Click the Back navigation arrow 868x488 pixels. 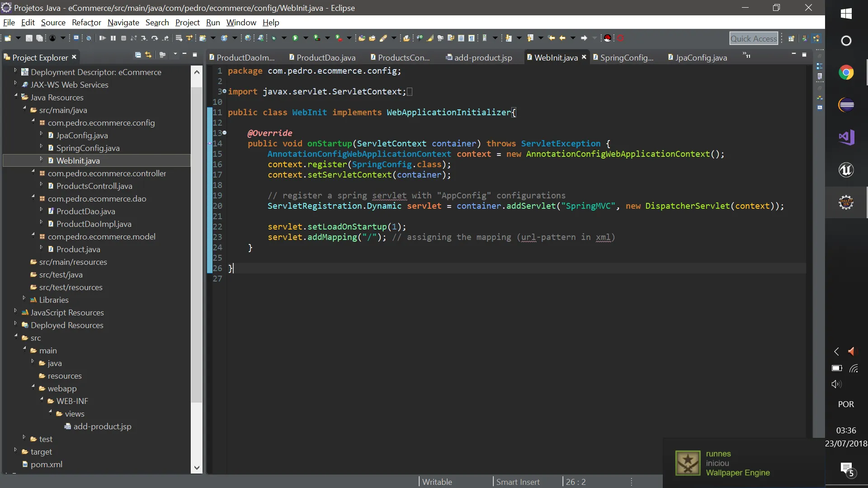562,38
